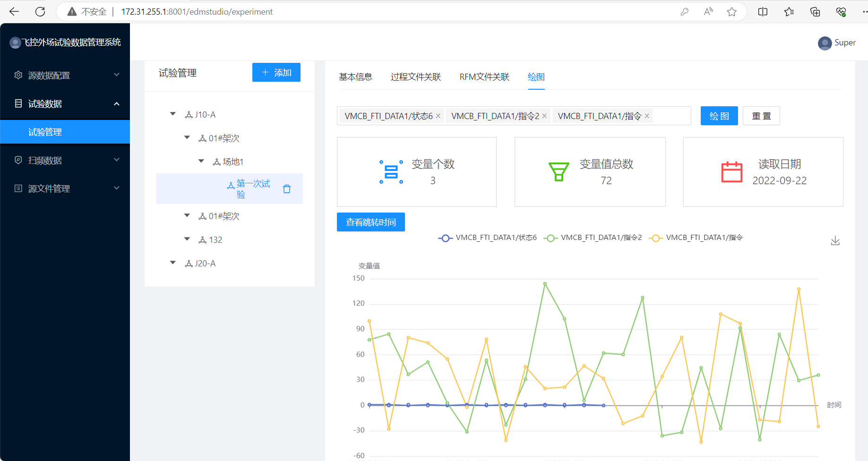Click the 重置 reset button
This screenshot has height=461, width=868.
(x=761, y=116)
